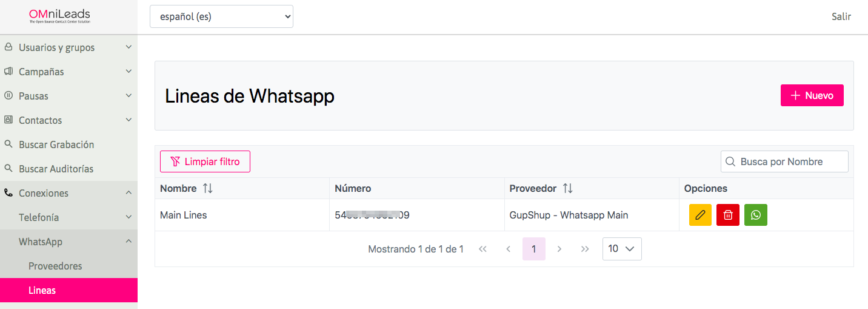Sort table by Nombre column arrows
Screen dimensions: 868x309
[x=208, y=189]
